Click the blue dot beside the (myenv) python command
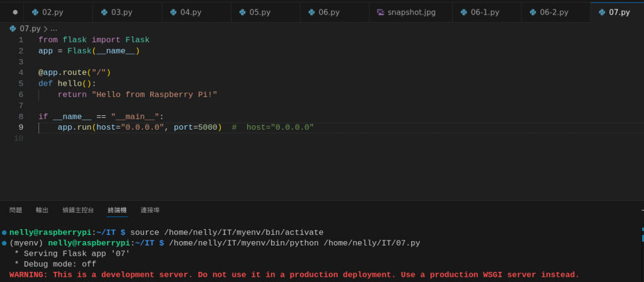Viewport: 644px width, 282px height. (x=4, y=243)
